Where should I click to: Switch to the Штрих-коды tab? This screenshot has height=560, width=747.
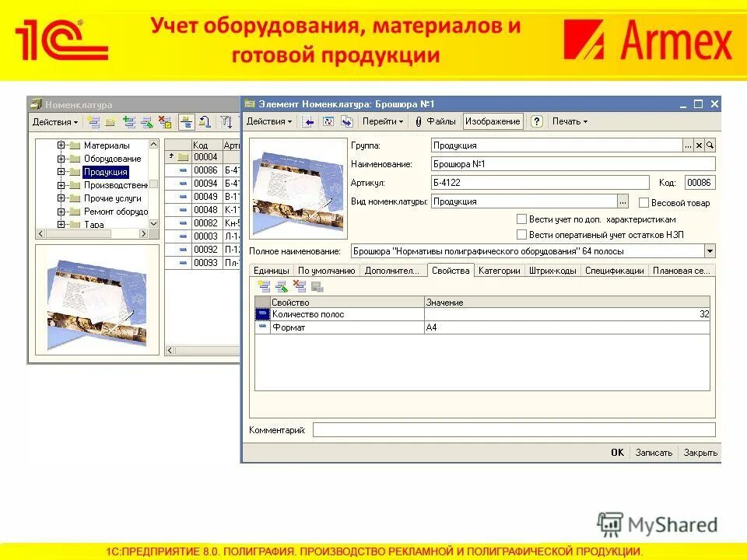pyautogui.click(x=552, y=271)
